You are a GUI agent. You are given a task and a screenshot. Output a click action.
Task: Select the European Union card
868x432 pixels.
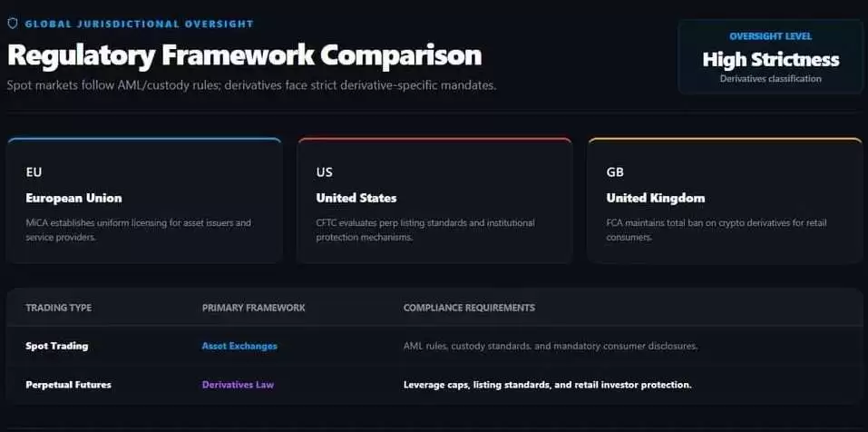144,201
